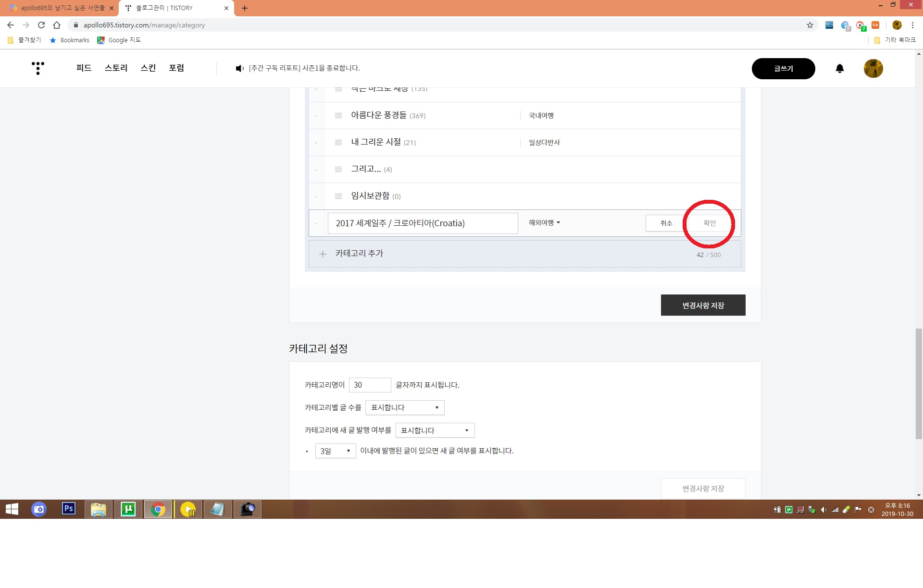Click 확인 to confirm the category name
This screenshot has height=588, width=923.
(710, 223)
